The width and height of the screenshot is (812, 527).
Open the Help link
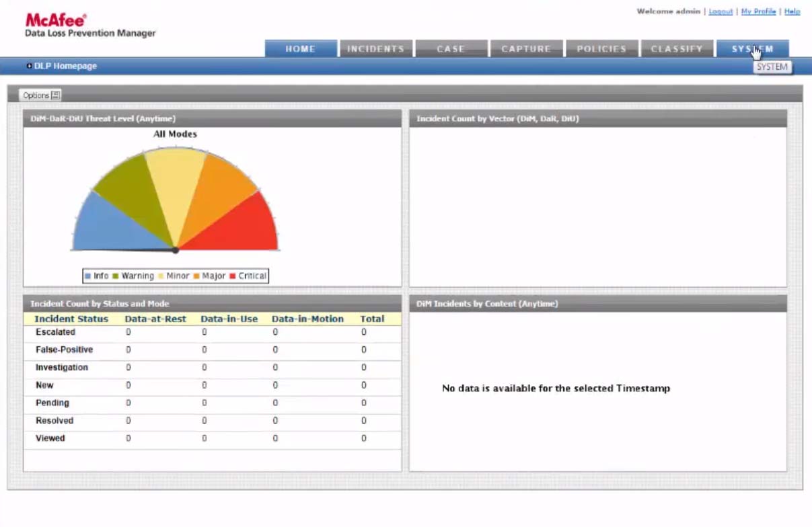tap(792, 11)
